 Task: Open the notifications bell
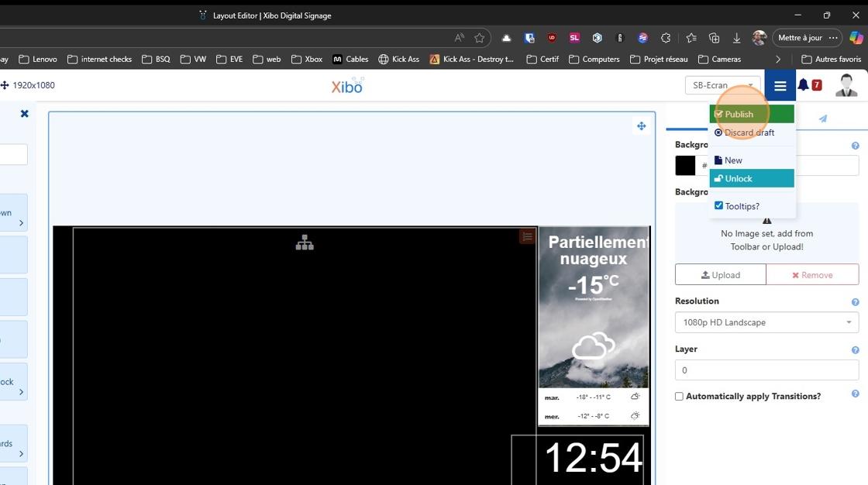tap(803, 84)
